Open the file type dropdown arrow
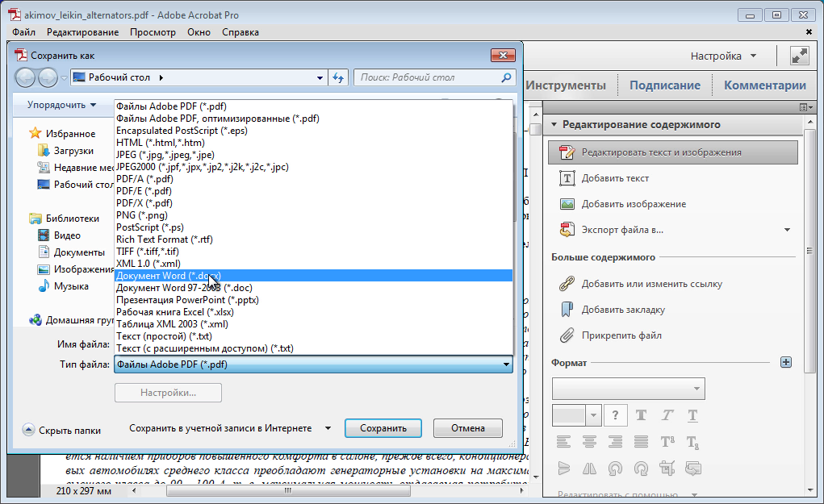 click(x=506, y=364)
